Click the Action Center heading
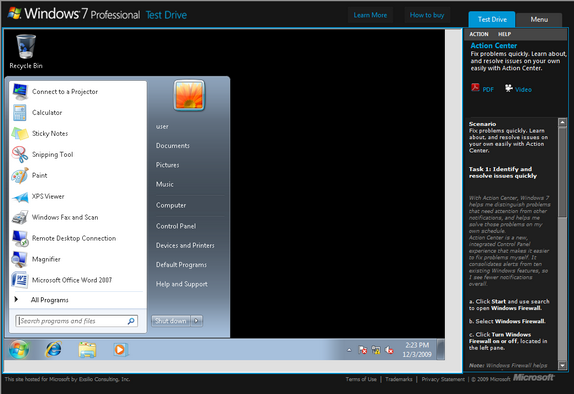 coord(493,46)
